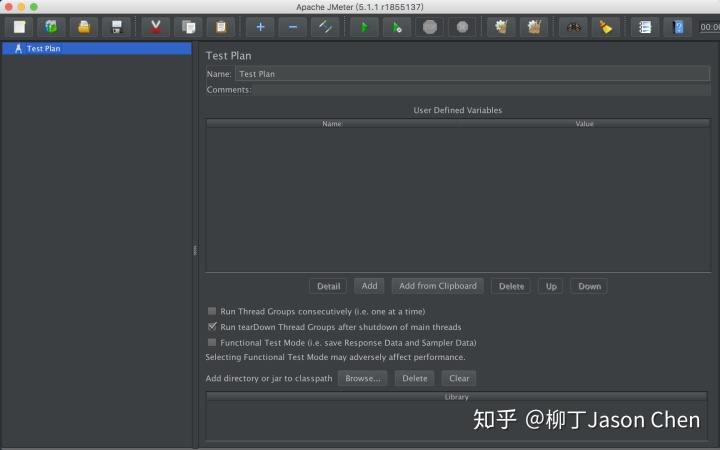
Task: Click Add from Clipboard button
Action: point(438,286)
